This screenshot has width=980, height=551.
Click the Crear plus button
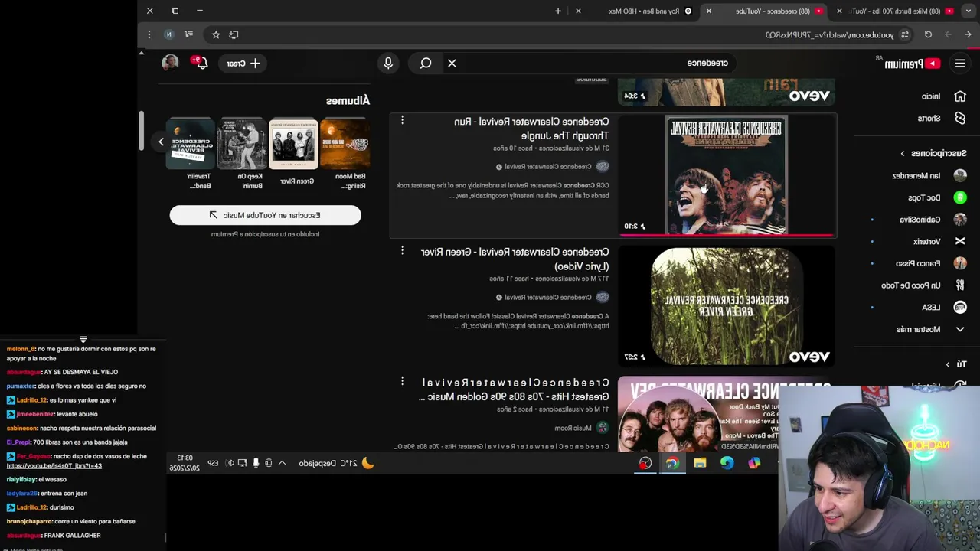(x=243, y=64)
